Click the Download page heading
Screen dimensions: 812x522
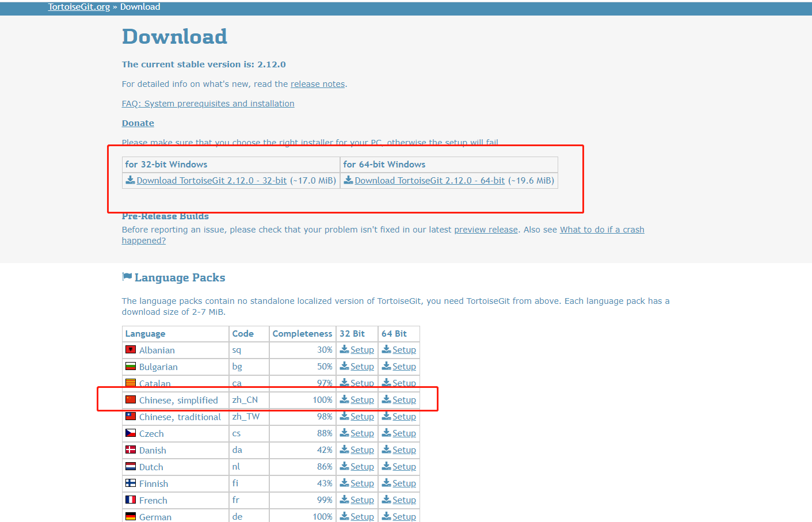(174, 36)
